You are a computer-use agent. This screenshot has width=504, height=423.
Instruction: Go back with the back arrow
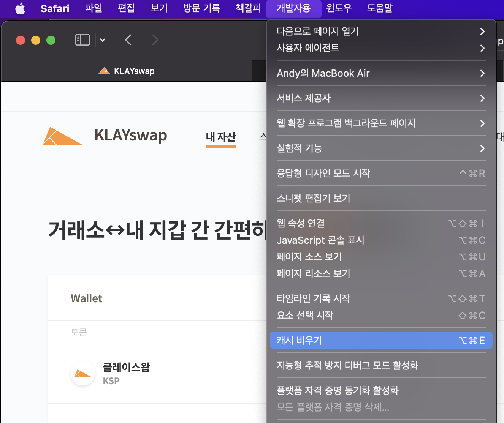click(128, 40)
